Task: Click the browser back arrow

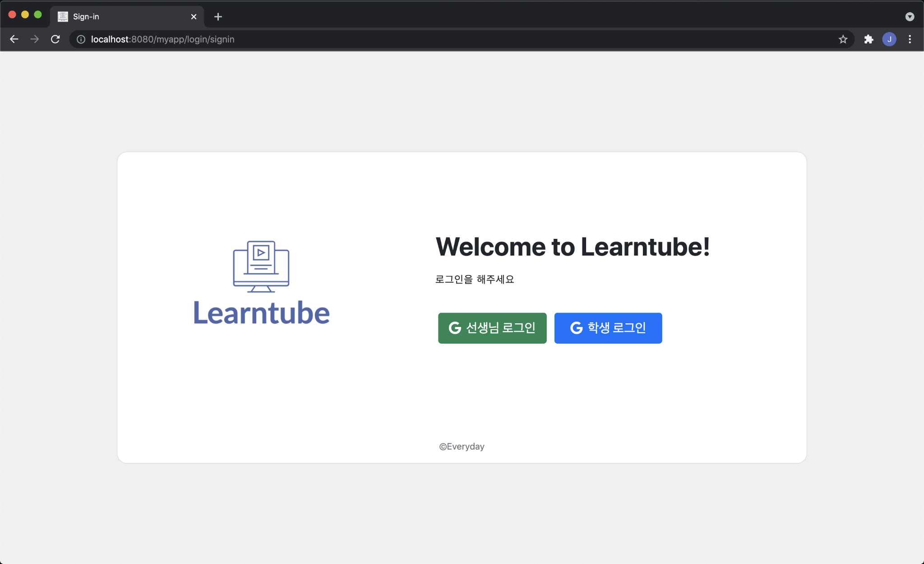Action: (x=14, y=39)
